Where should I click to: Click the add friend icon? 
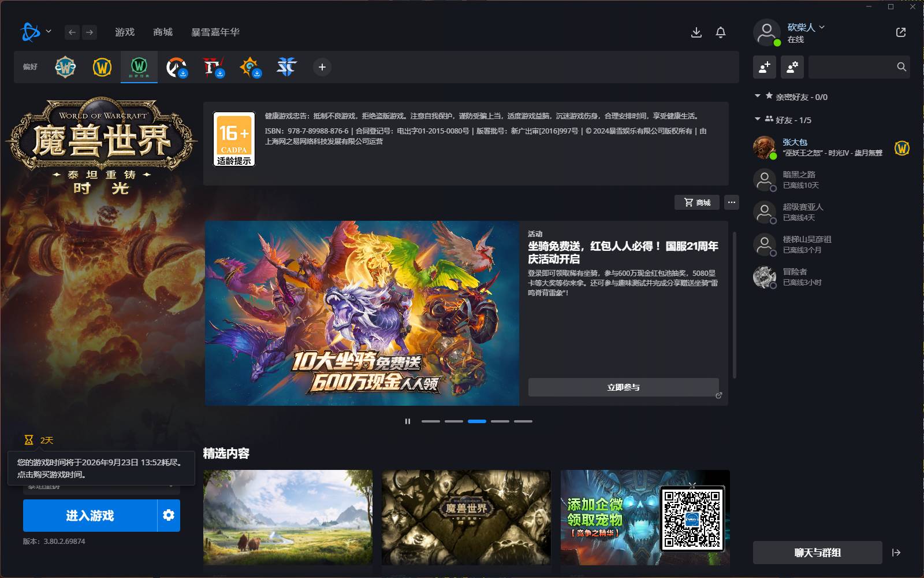pyautogui.click(x=765, y=67)
